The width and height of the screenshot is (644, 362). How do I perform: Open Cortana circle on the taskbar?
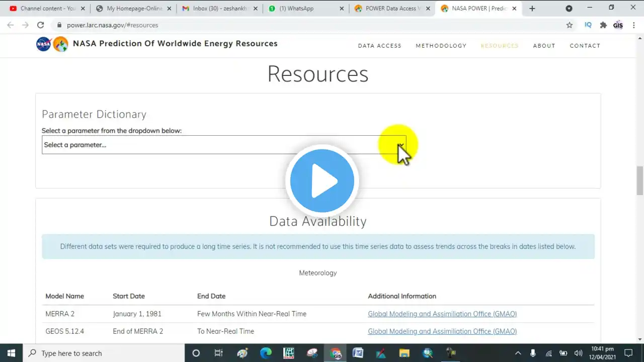click(x=196, y=353)
